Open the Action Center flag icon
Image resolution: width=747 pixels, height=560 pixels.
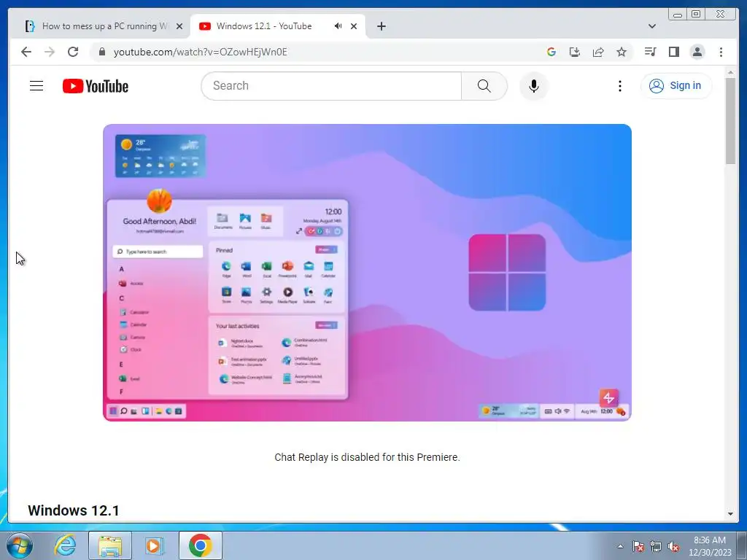[638, 546]
